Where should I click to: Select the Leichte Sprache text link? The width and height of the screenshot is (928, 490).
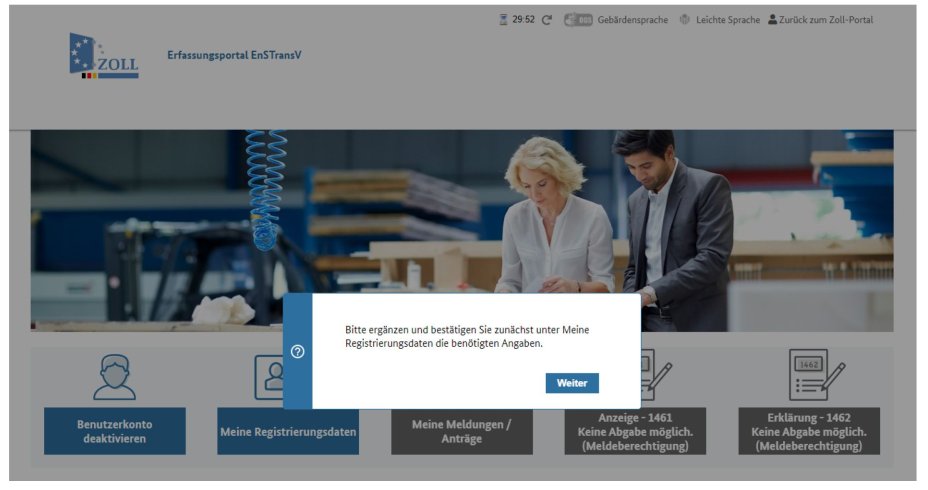(728, 20)
